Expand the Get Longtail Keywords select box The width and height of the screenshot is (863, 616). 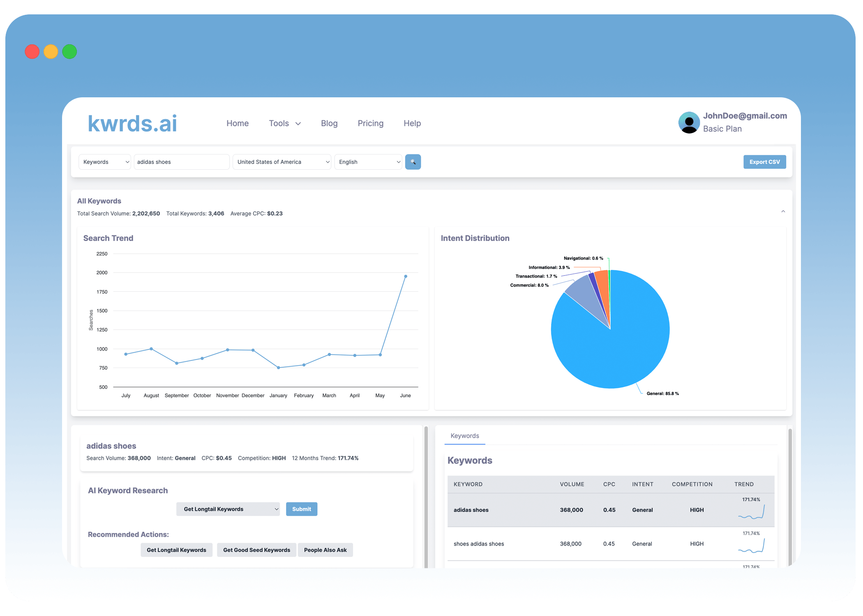click(x=228, y=509)
